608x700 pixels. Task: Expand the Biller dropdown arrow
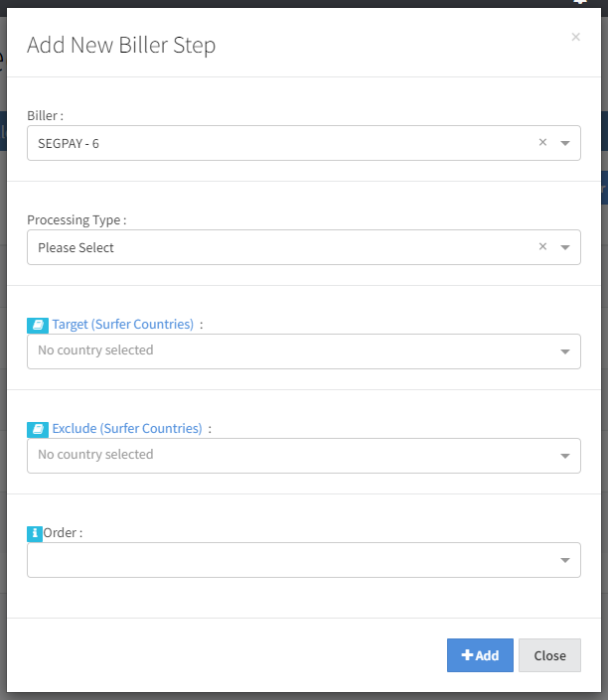565,143
